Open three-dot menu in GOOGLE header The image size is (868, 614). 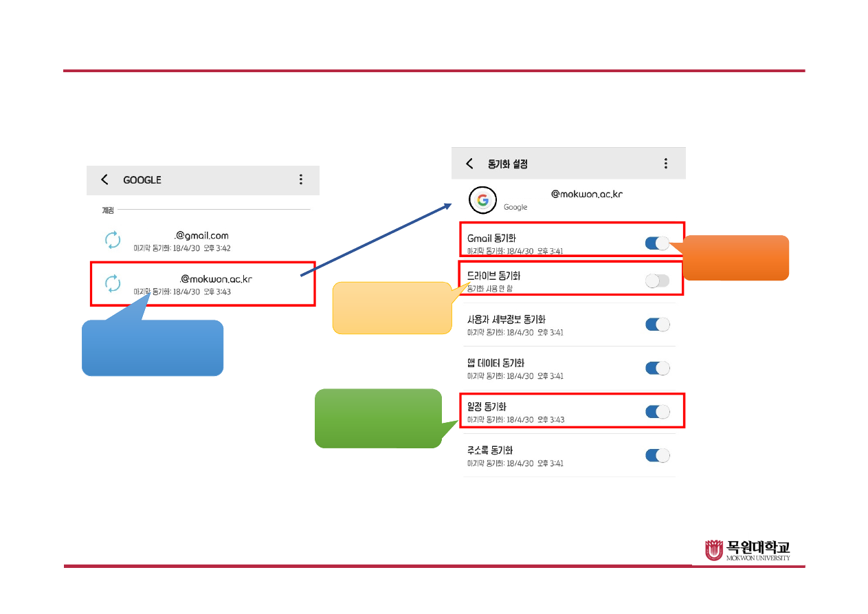pos(300,179)
